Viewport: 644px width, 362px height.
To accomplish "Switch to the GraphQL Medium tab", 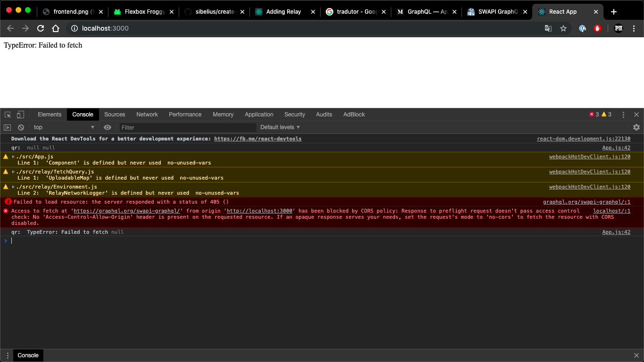I will pyautogui.click(x=427, y=12).
